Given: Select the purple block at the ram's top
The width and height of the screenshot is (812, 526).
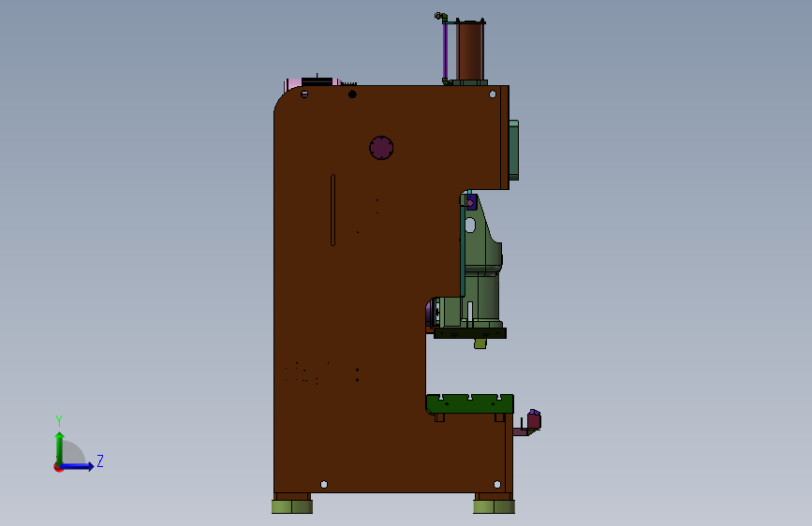Looking at the screenshot, I should point(471,202).
